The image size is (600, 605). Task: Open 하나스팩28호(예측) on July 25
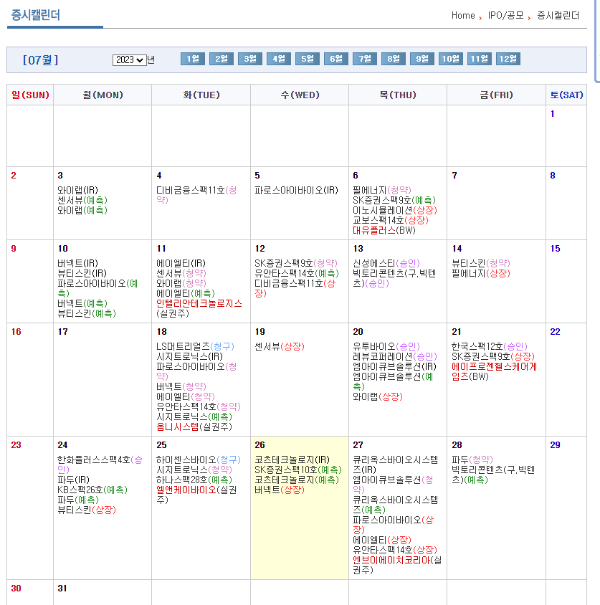pos(194,479)
